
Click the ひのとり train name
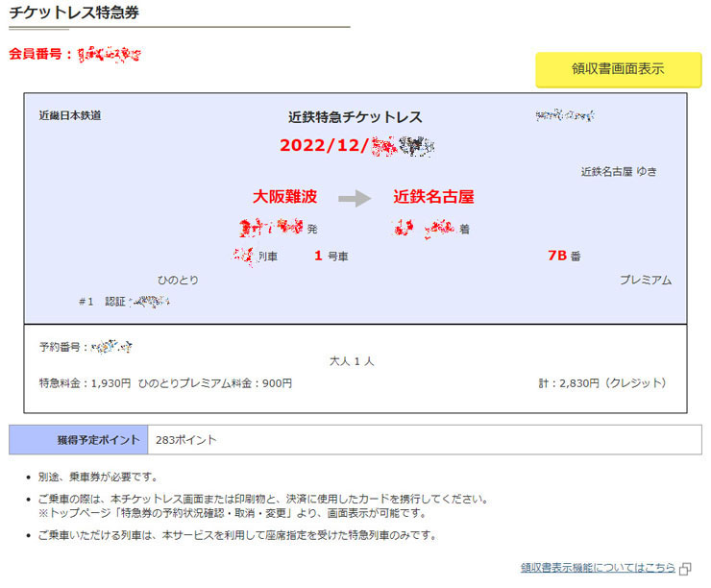tap(178, 281)
